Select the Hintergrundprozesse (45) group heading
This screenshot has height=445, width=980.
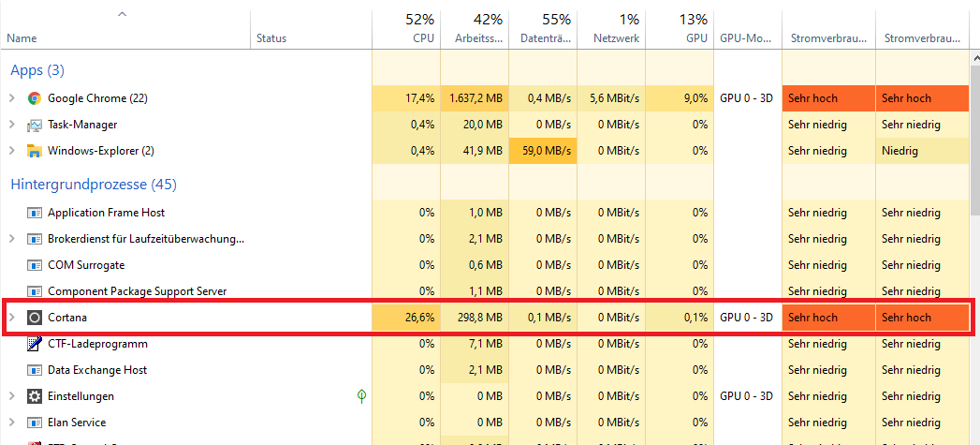[94, 185]
